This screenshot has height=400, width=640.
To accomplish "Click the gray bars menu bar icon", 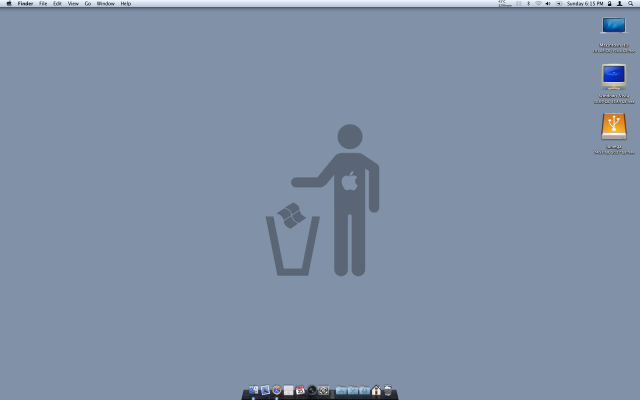I will point(519,3).
